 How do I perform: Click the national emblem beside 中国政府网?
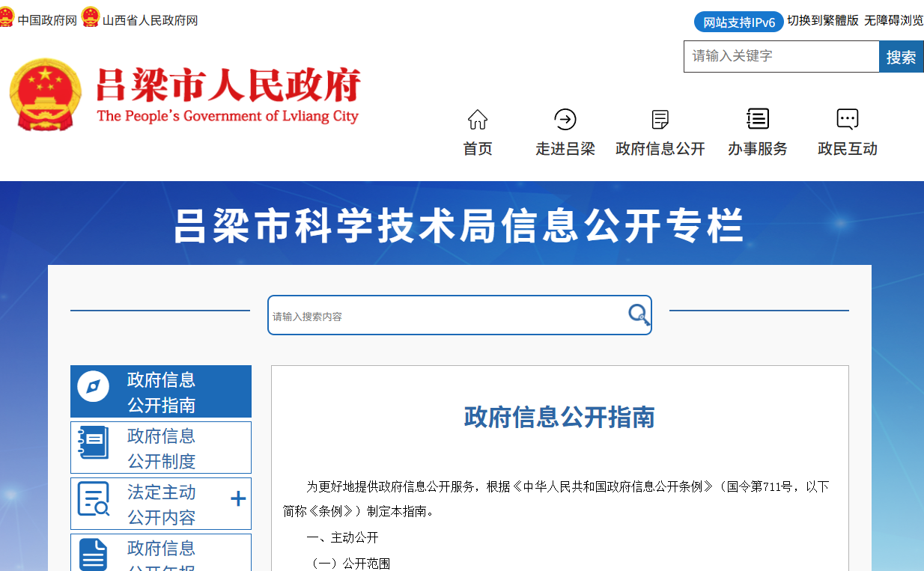(6, 18)
